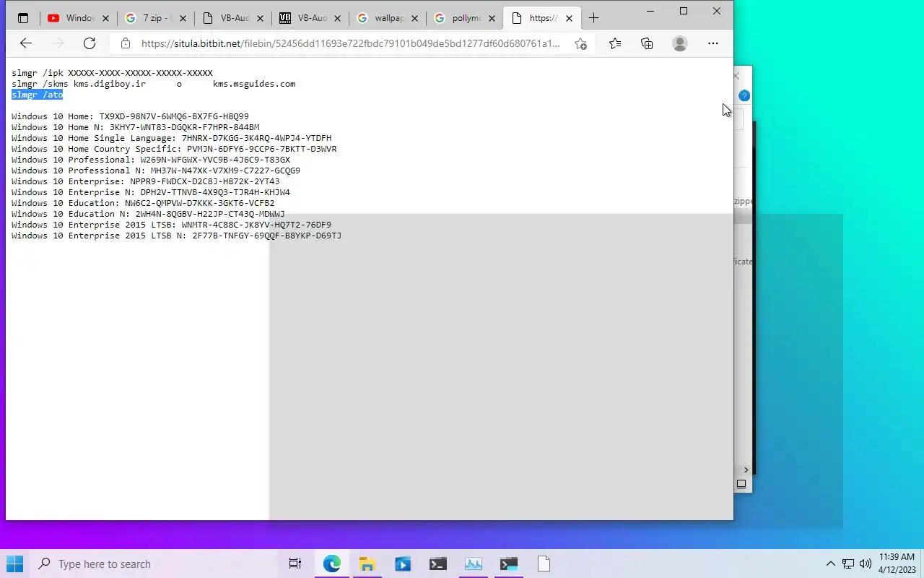Close the YouTube Windows tab

click(x=105, y=18)
